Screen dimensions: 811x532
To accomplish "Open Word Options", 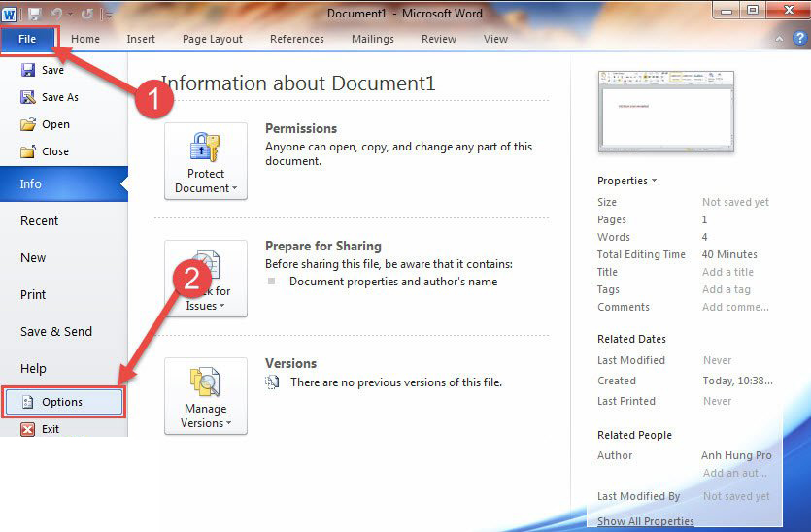I will 64,402.
